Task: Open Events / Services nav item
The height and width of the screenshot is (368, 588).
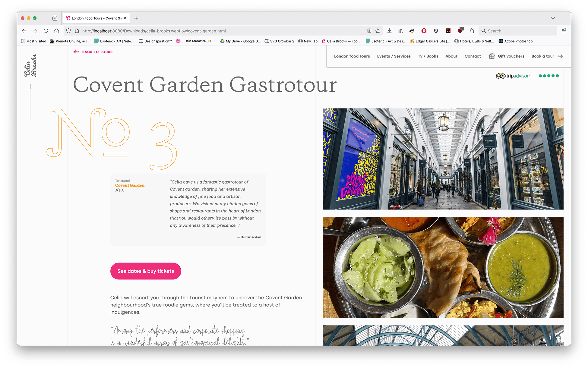Action: click(x=394, y=56)
